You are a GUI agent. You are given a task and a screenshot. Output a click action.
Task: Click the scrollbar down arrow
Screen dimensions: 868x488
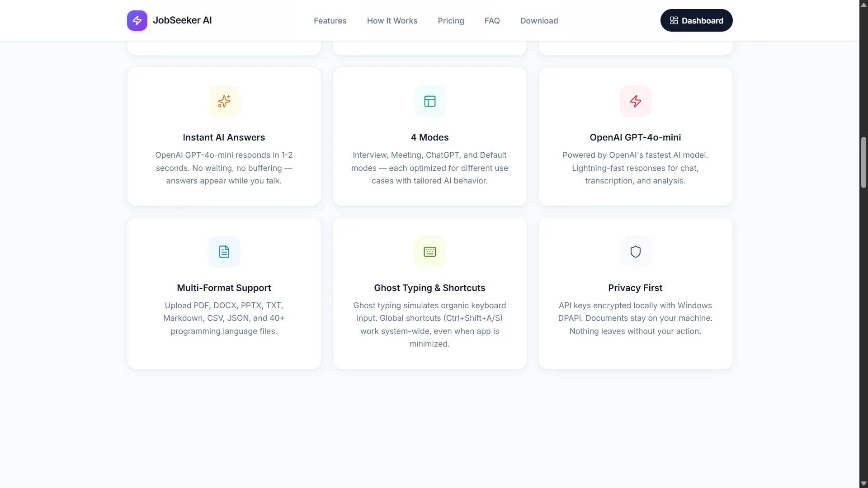tap(863, 483)
